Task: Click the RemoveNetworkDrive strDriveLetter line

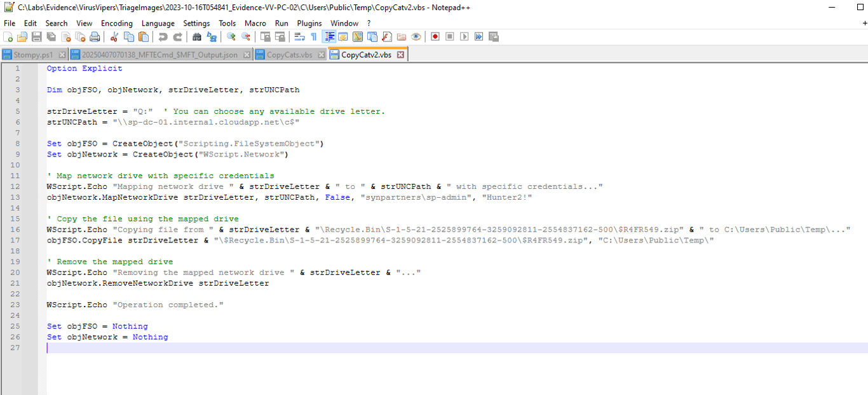Action: (158, 283)
